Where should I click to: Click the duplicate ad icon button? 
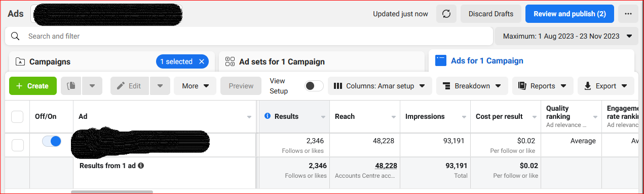[x=71, y=86]
